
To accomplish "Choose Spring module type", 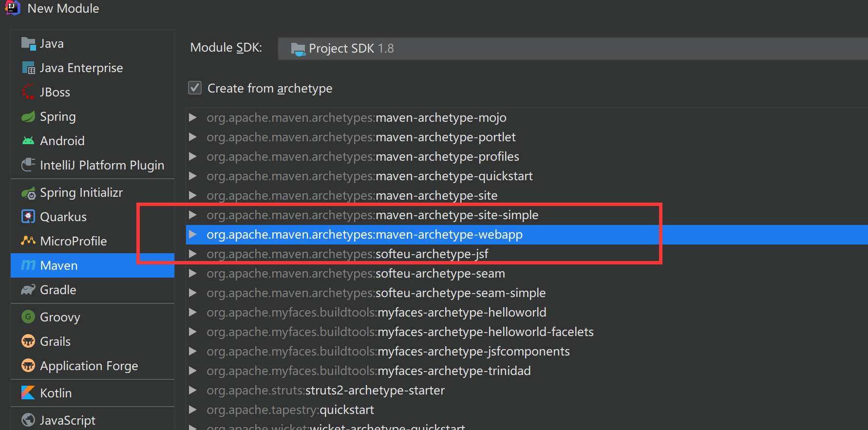I will click(x=93, y=116).
